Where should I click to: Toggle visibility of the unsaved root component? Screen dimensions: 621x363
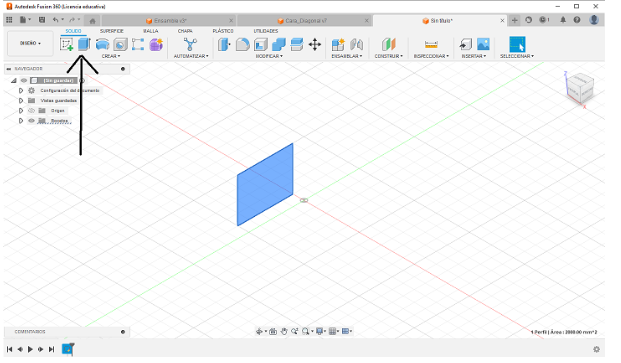pyautogui.click(x=24, y=80)
